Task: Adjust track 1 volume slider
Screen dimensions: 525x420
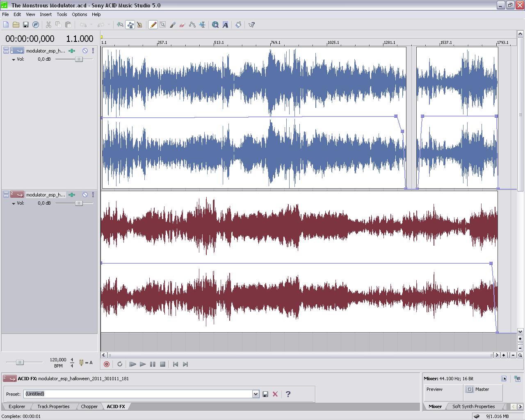Action: (79, 59)
